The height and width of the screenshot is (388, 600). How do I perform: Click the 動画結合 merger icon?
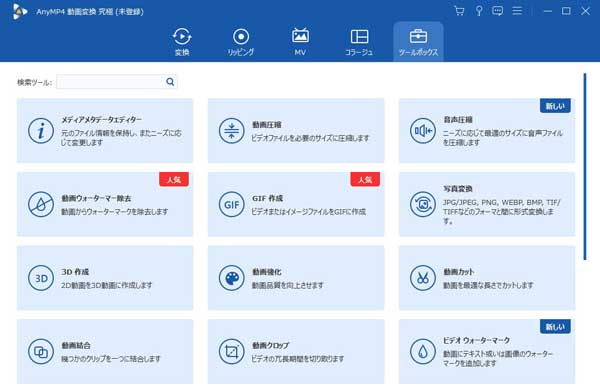(x=41, y=351)
